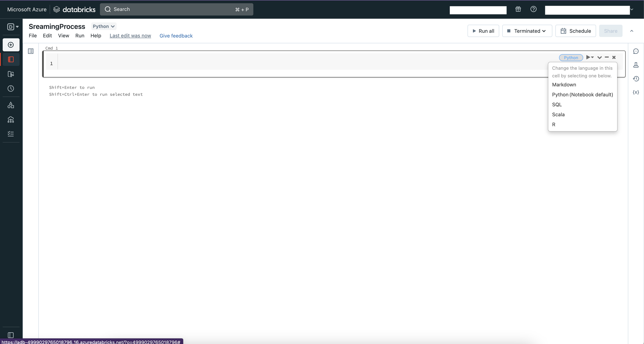Open the notebook default Python language dropdown
The height and width of the screenshot is (344, 644).
click(x=104, y=26)
